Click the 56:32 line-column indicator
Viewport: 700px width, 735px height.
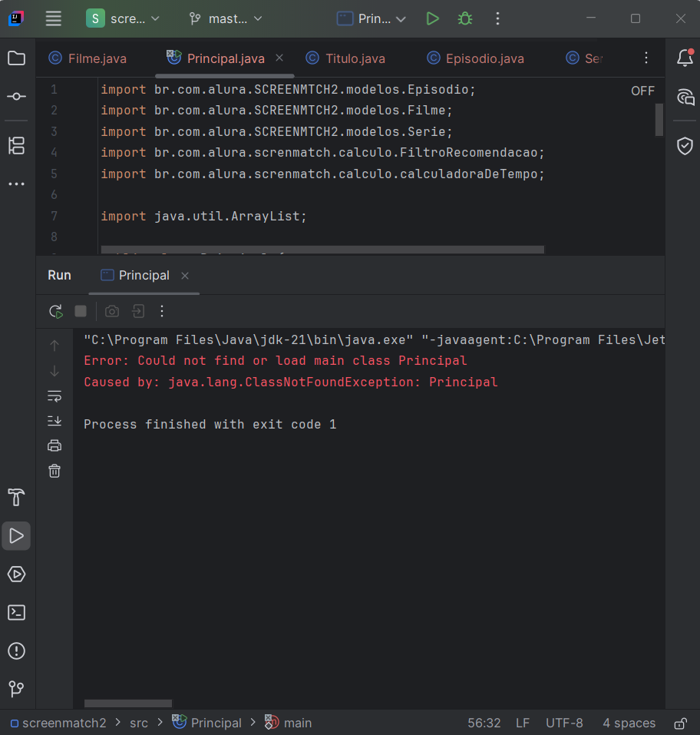coord(484,723)
